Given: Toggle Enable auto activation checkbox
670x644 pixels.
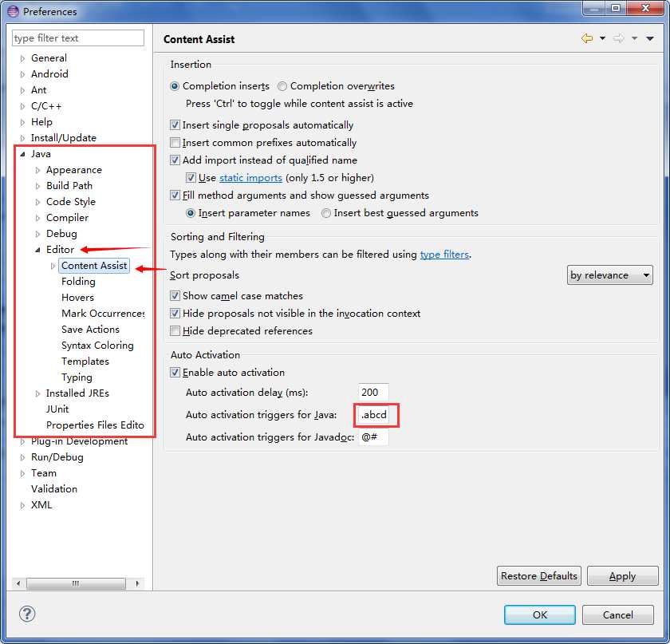Looking at the screenshot, I should pyautogui.click(x=175, y=372).
